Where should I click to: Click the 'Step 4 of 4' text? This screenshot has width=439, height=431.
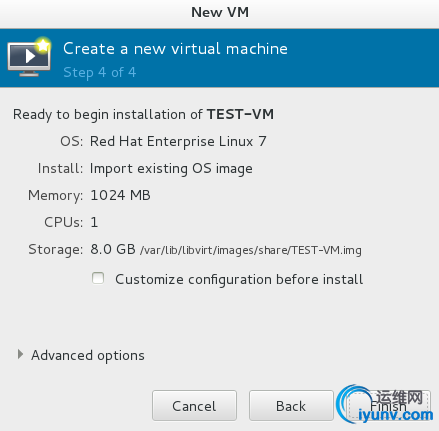100,72
